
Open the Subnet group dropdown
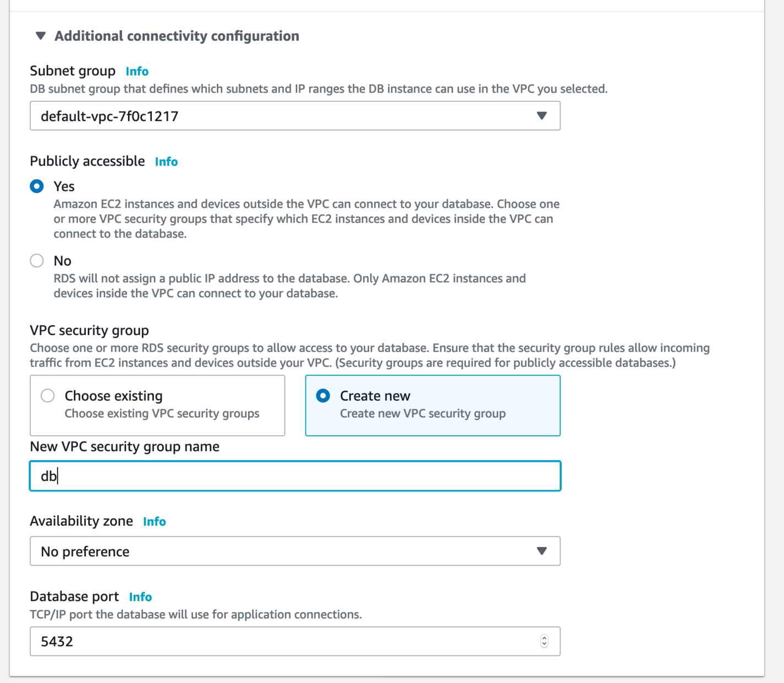pyautogui.click(x=294, y=116)
